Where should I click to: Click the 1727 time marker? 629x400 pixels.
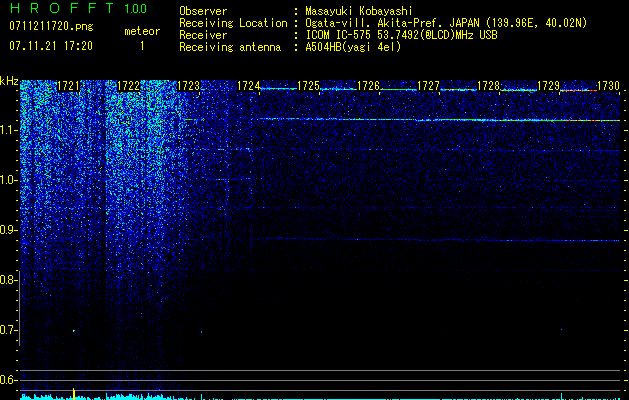pos(428,86)
